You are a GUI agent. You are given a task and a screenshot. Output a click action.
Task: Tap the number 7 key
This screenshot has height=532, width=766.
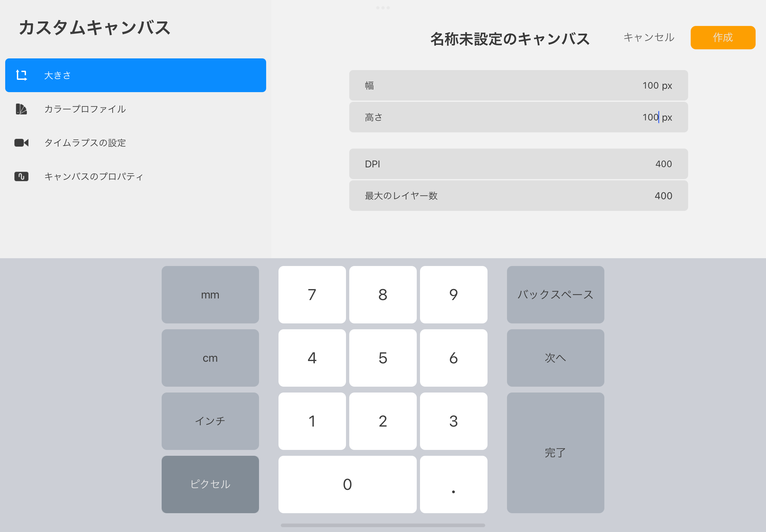click(x=312, y=295)
